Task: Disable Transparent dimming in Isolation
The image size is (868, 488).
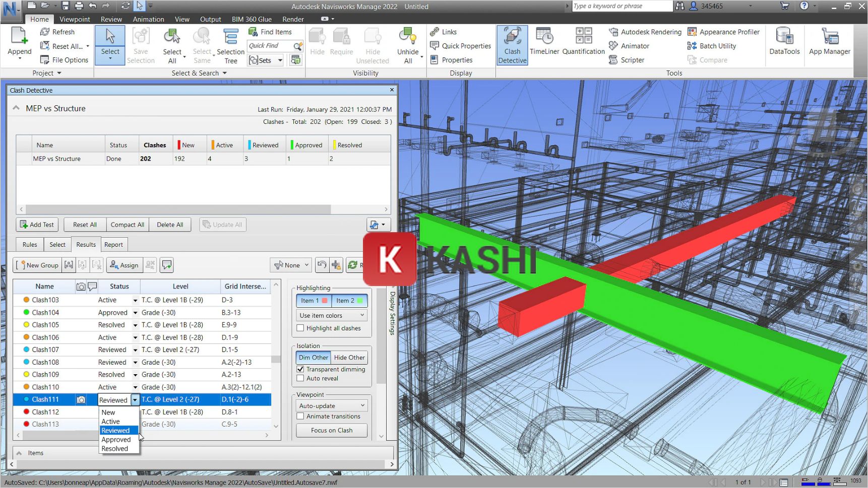Action: [300, 369]
